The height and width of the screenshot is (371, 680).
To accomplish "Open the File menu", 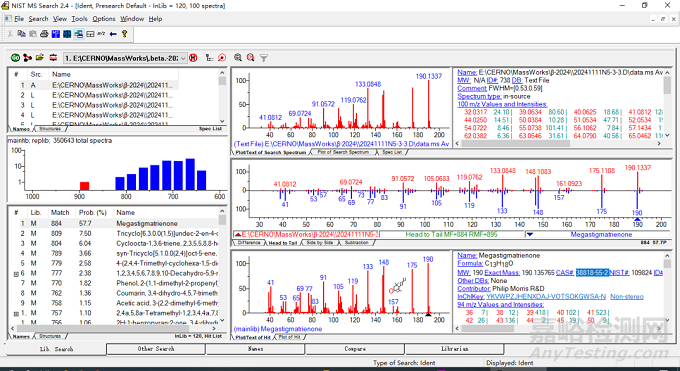I will coord(19,19).
